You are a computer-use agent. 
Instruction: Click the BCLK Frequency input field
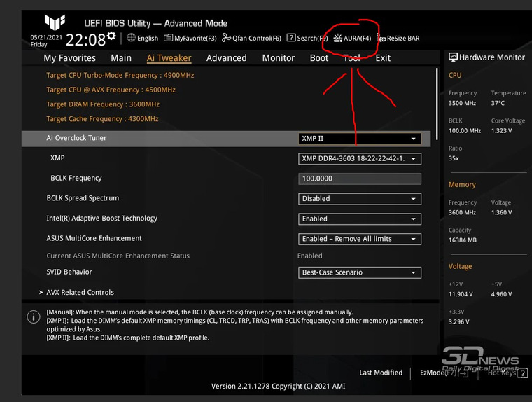pos(360,179)
